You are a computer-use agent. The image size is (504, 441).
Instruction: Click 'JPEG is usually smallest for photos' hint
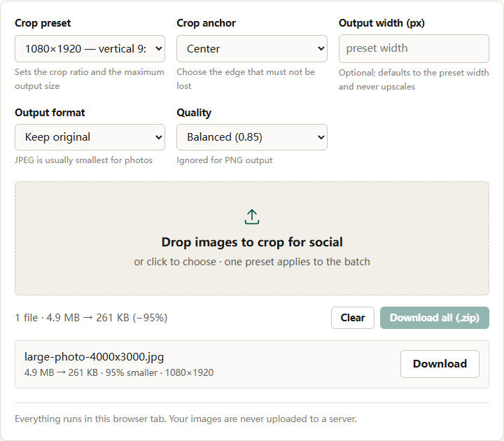point(83,160)
